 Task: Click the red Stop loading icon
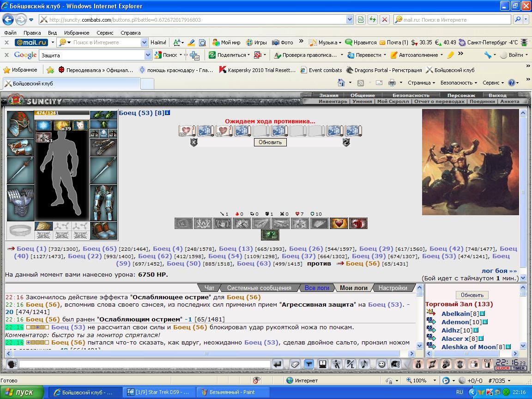coord(384,20)
